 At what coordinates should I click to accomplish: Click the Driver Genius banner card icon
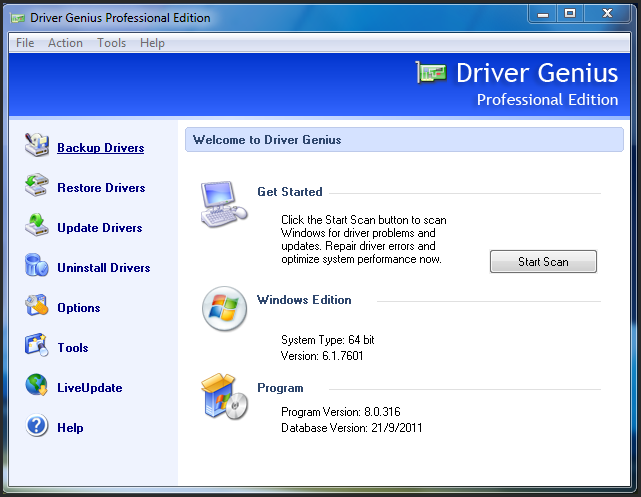(x=431, y=73)
